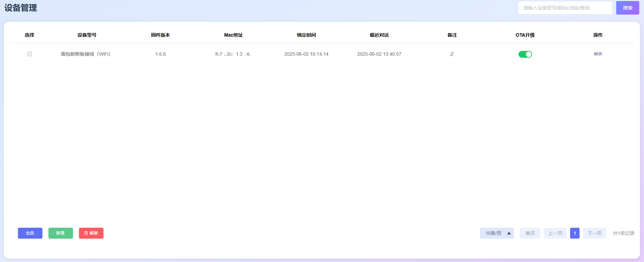
Task: Click the 绑定时间 column header
Action: pos(306,35)
